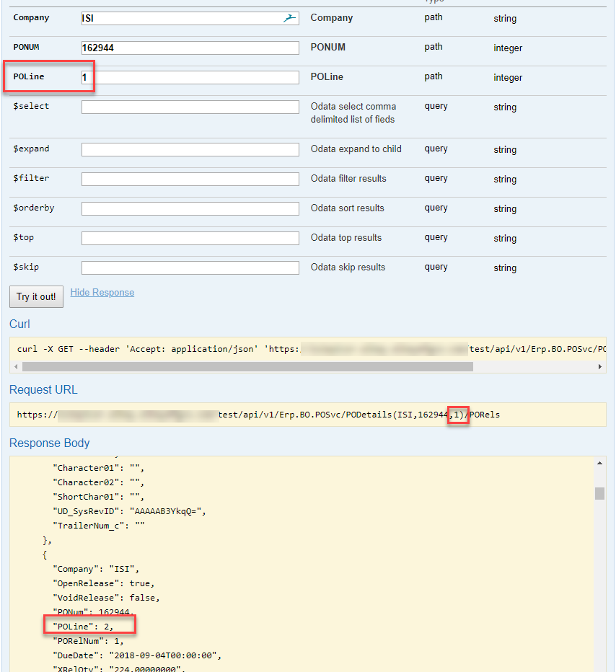
Task: Click 'Odata top results' description
Action: [x=346, y=237]
